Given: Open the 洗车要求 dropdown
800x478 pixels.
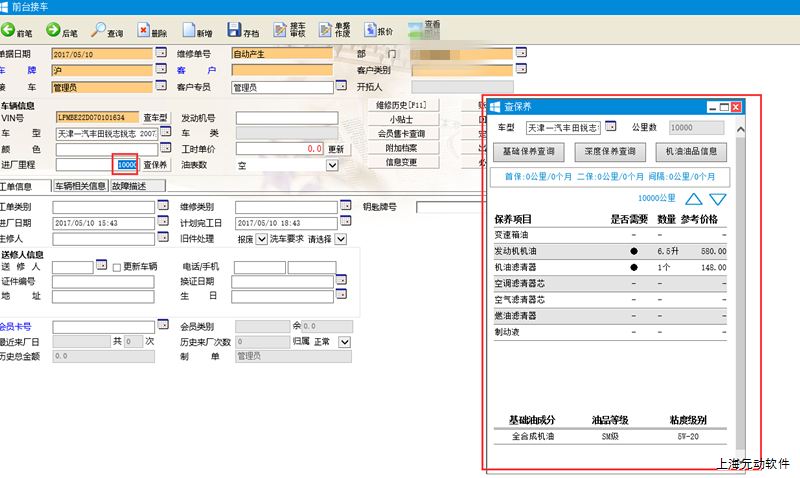Looking at the screenshot, I should (341, 239).
